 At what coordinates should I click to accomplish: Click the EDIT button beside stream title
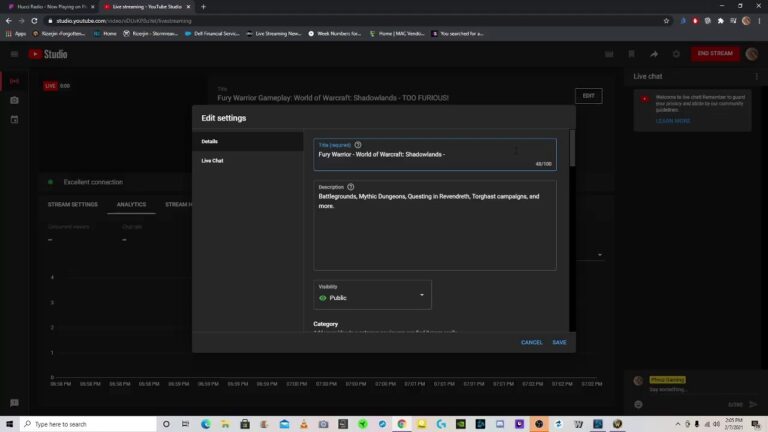click(588, 96)
